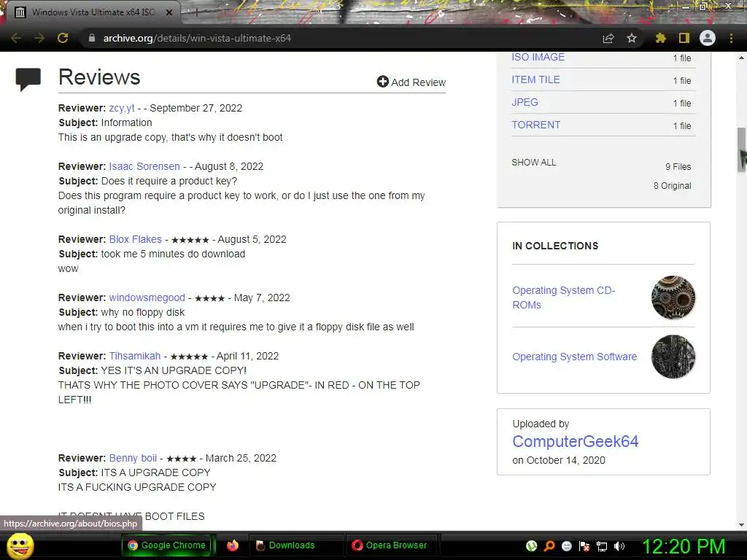Toggle the Chrome side panel icon
This screenshot has width=747, height=560.
tap(684, 38)
